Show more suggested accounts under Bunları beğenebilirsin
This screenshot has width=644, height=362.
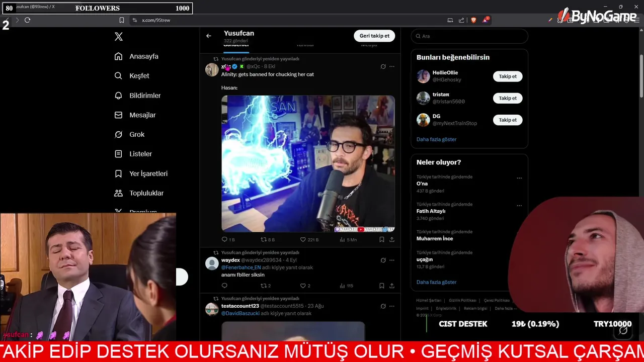pyautogui.click(x=436, y=139)
